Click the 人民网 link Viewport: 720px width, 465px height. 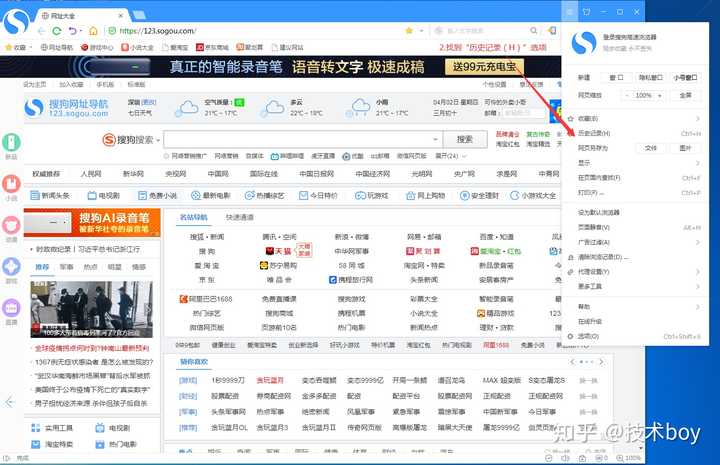pos(91,174)
